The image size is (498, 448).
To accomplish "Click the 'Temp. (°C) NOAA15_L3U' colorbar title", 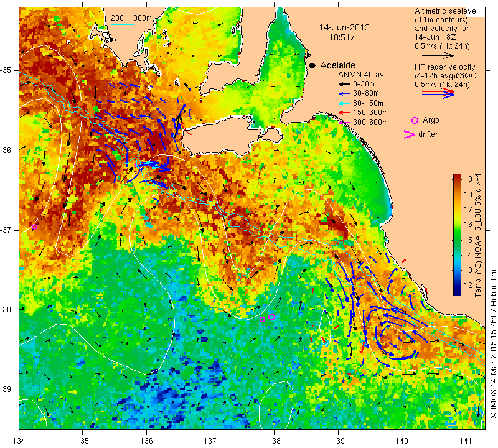I will pyautogui.click(x=478, y=236).
